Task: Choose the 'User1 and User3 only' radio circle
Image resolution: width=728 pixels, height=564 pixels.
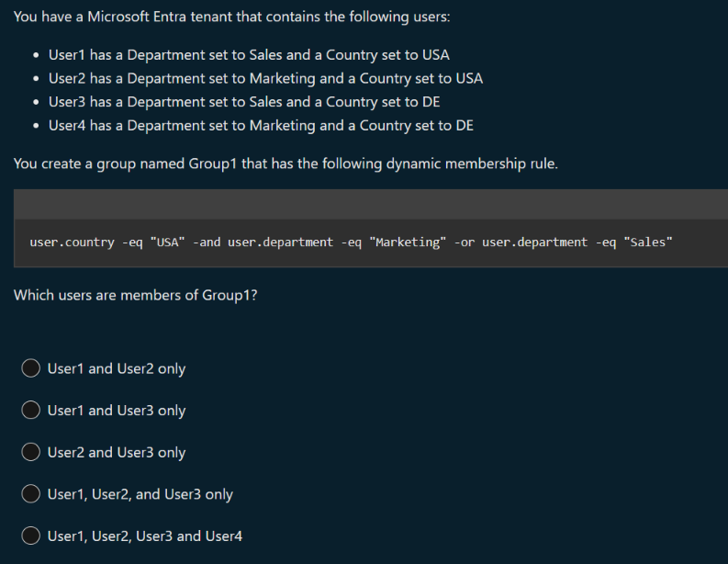Action: click(x=31, y=411)
